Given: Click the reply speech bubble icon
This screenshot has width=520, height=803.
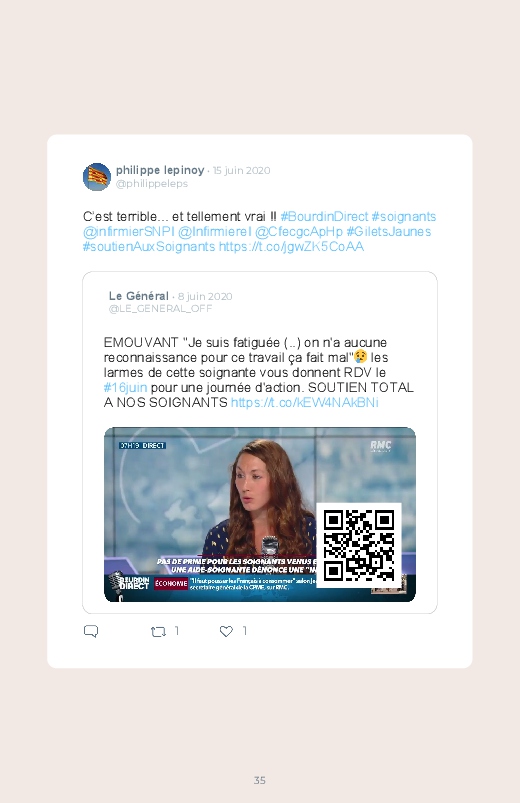Looking at the screenshot, I should (91, 631).
